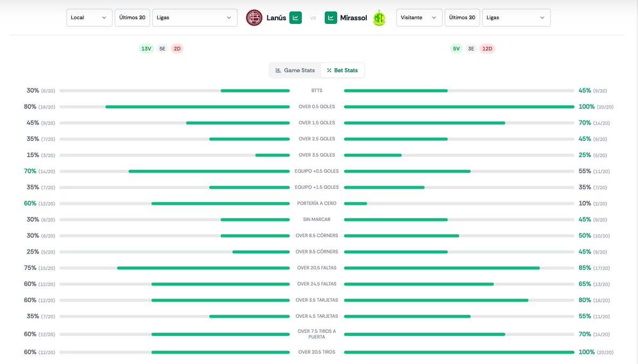This screenshot has height=364, width=638.
Task: Click the 2D losses badge for Lanús
Action: [x=178, y=48]
